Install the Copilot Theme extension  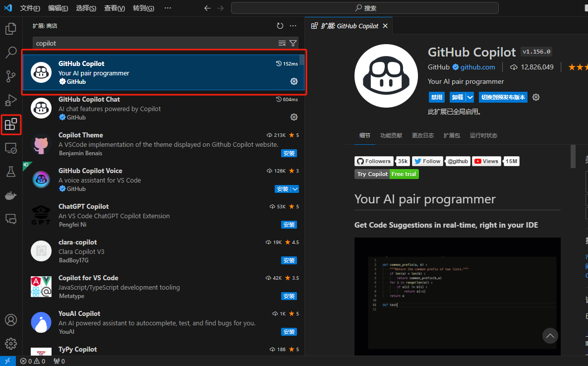point(289,153)
